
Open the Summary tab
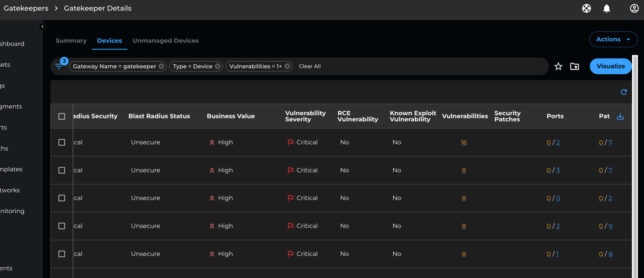71,41
